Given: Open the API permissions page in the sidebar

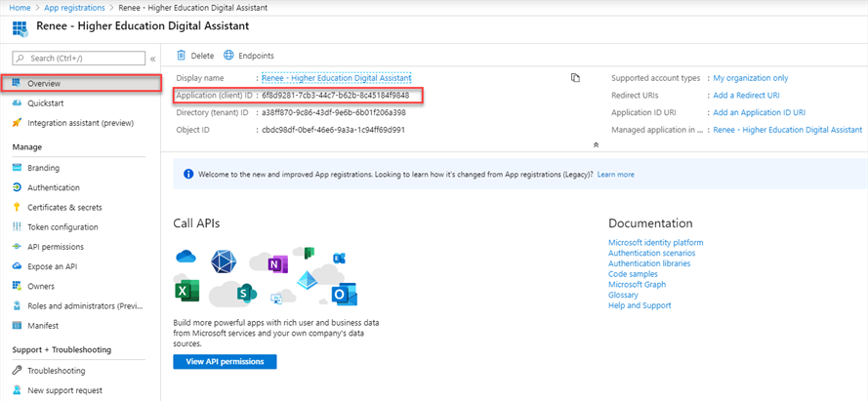Looking at the screenshot, I should [x=56, y=247].
